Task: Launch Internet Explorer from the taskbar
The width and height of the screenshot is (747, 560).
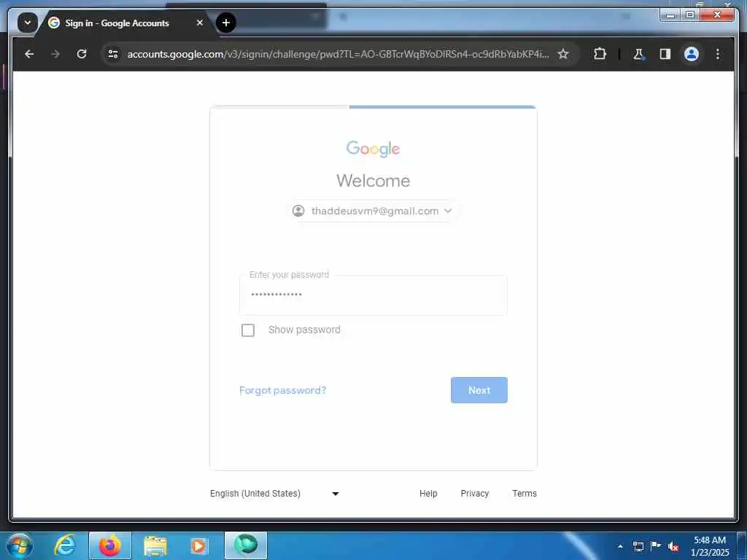Action: [65, 545]
